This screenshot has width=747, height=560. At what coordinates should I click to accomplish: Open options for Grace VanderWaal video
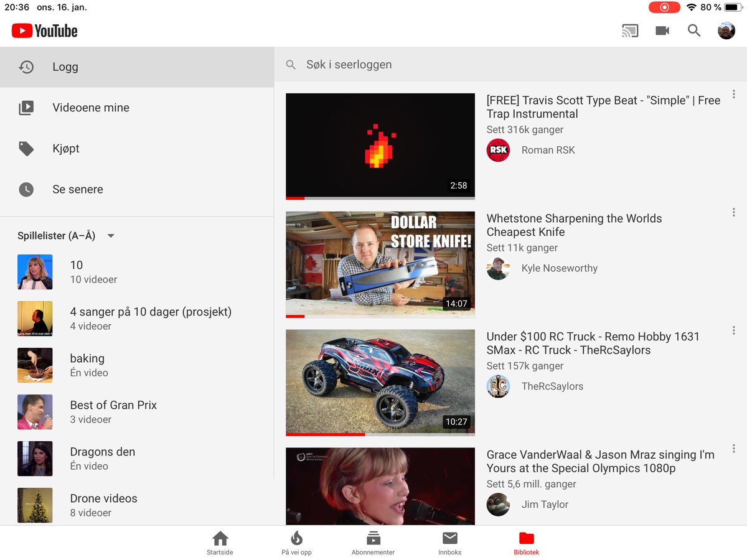[734, 449]
